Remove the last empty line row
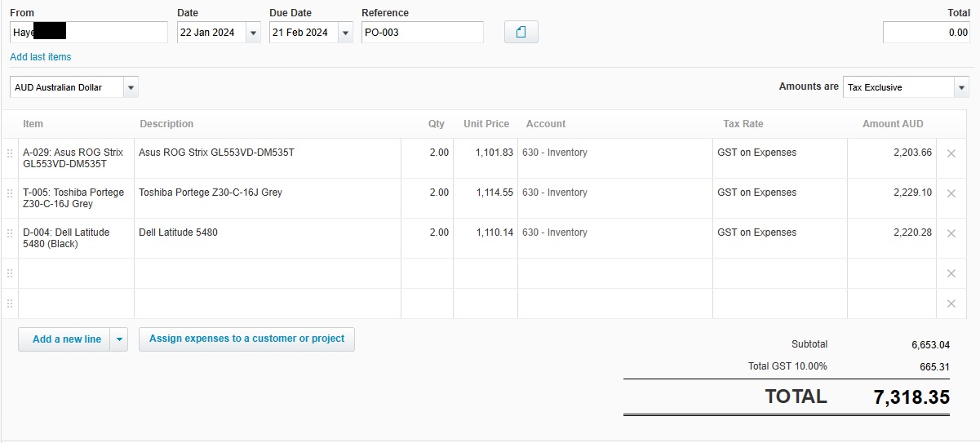 [951, 303]
